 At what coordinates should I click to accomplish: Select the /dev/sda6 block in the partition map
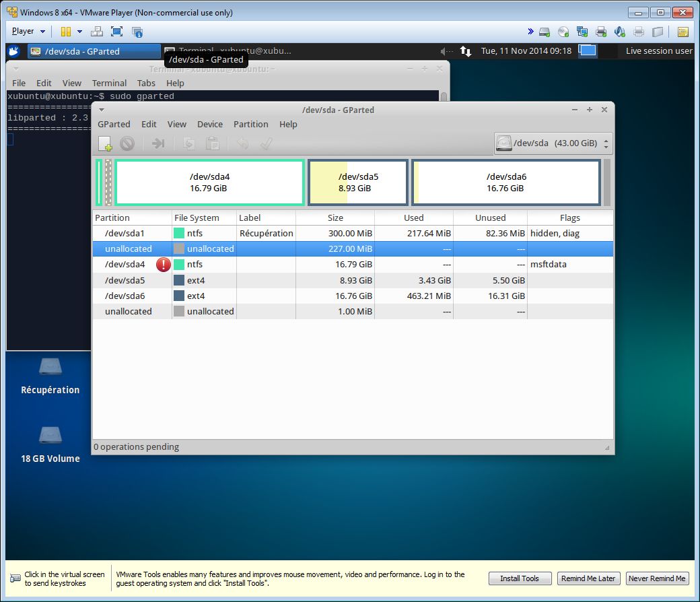506,182
